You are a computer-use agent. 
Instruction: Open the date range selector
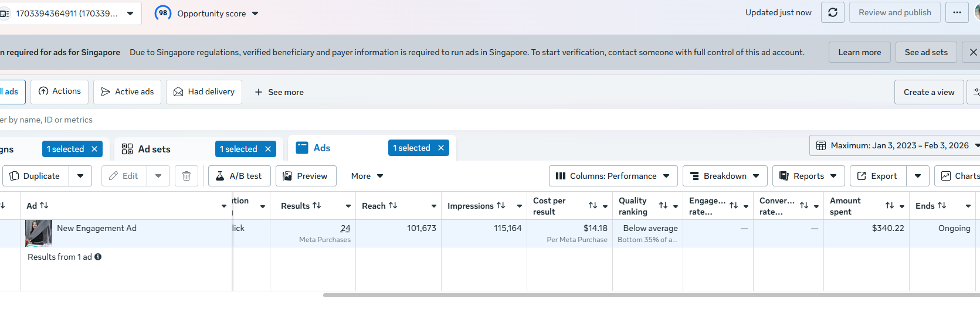coord(896,145)
